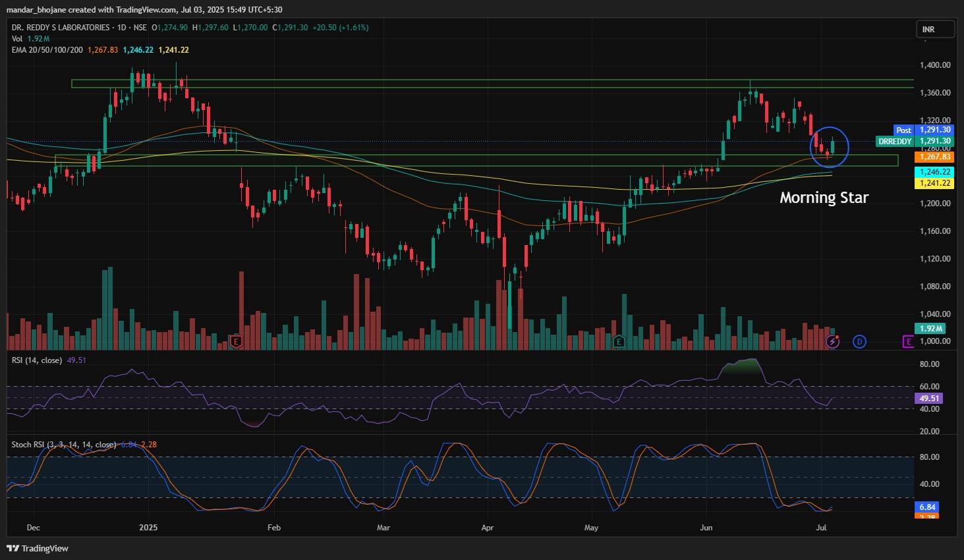Open the INR currency selector
The width and height of the screenshot is (964, 560).
click(x=936, y=30)
